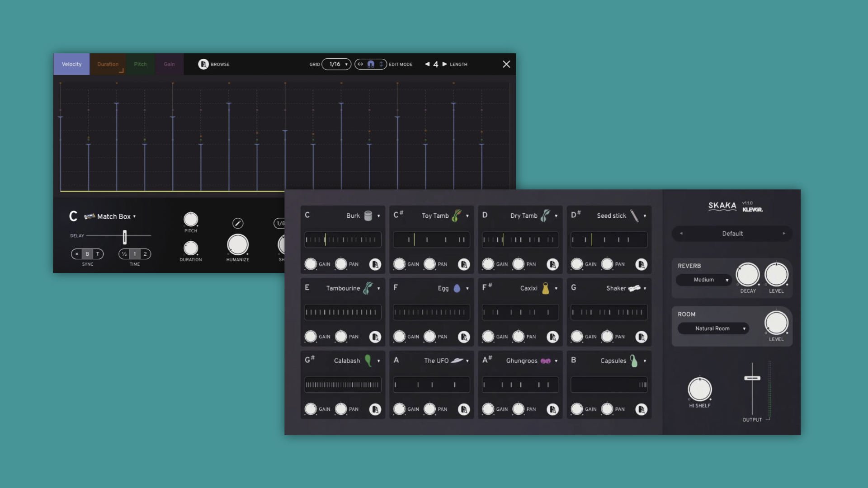
Task: Click the Browse icon in top bar
Action: tap(203, 64)
